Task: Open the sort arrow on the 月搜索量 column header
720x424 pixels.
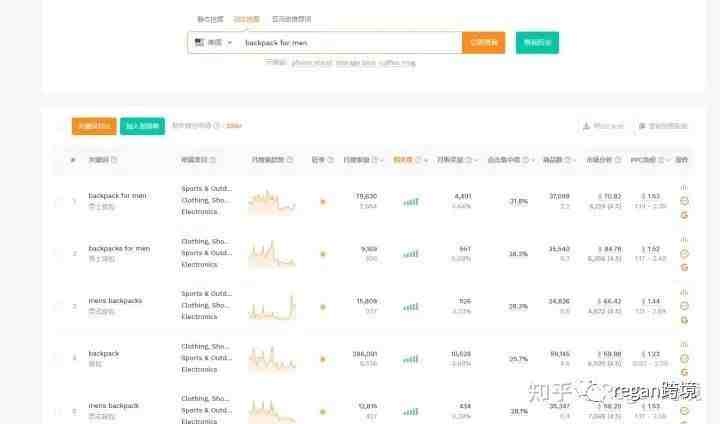Action: click(382, 160)
